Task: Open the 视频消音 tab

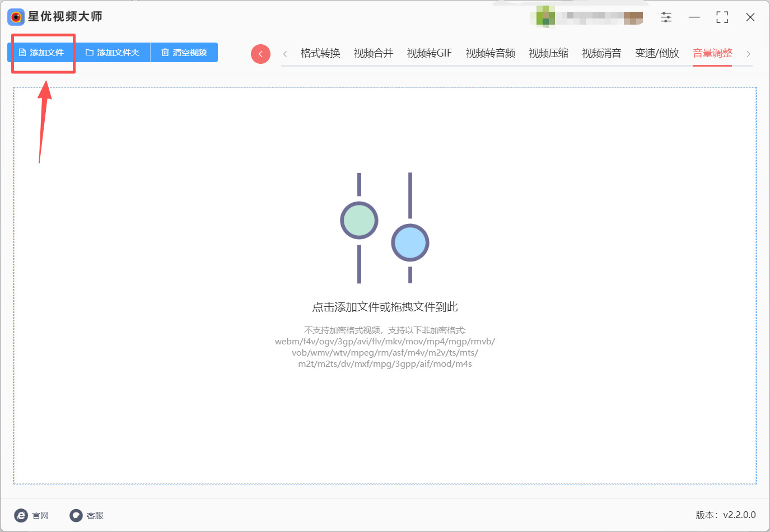Action: click(x=602, y=53)
